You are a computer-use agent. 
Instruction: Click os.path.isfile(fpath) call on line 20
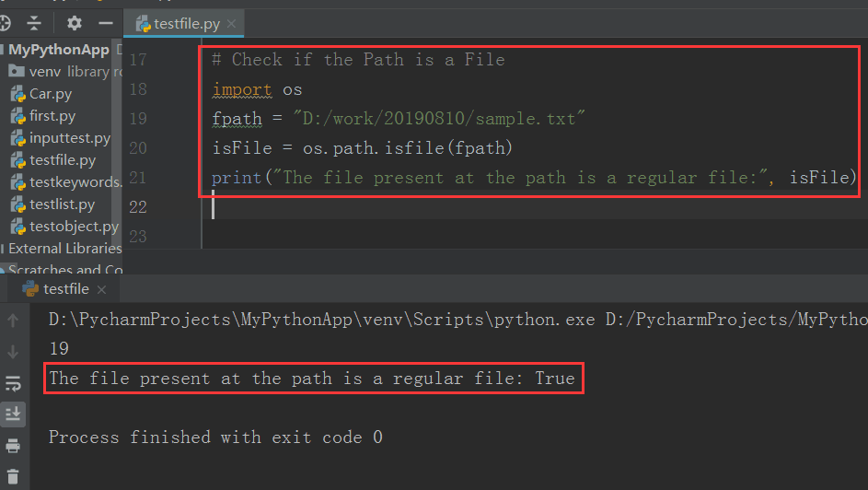(x=408, y=148)
